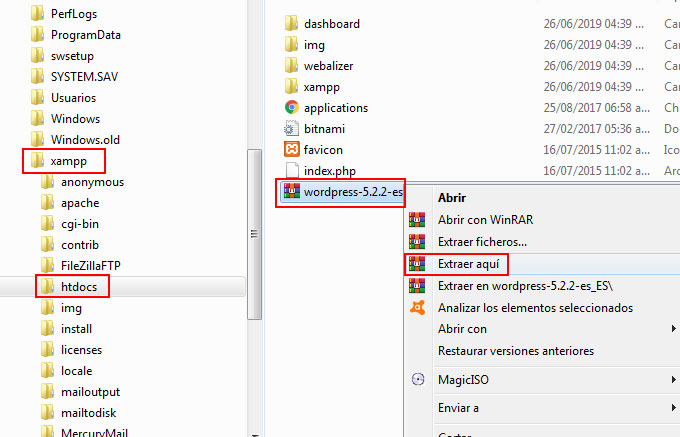Click the FileZillaFTP folder icon
Viewport: 680px width, 437px height.
point(47,265)
